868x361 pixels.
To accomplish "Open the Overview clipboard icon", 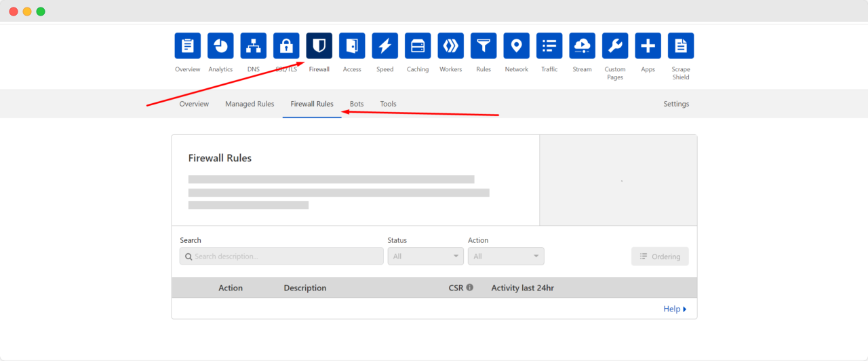I will click(188, 45).
